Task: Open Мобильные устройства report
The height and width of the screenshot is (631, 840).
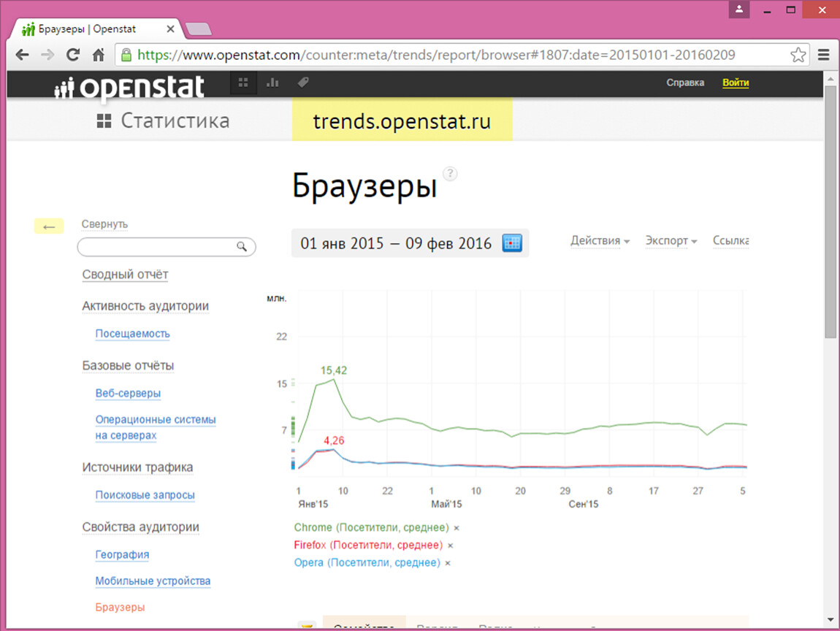Action: point(153,581)
